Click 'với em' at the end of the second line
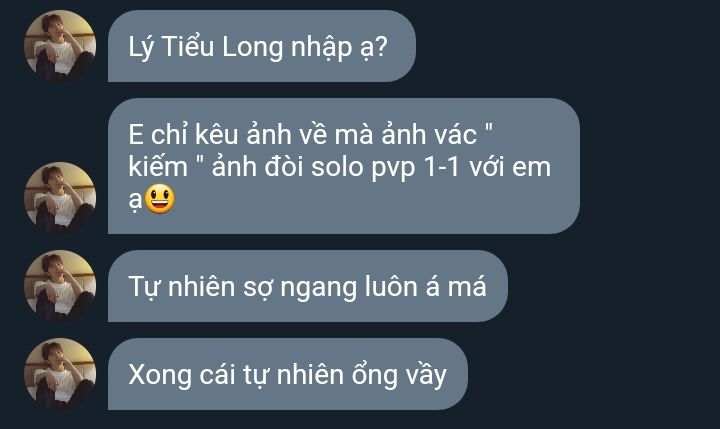Screen dimensions: 720x429 click(x=510, y=167)
